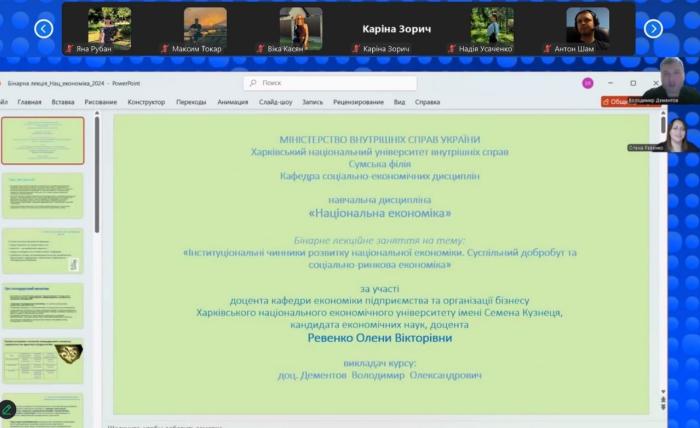Screen dimensions: 700x428
Task: Select Віка Касян's video tile
Action: [x=301, y=28]
